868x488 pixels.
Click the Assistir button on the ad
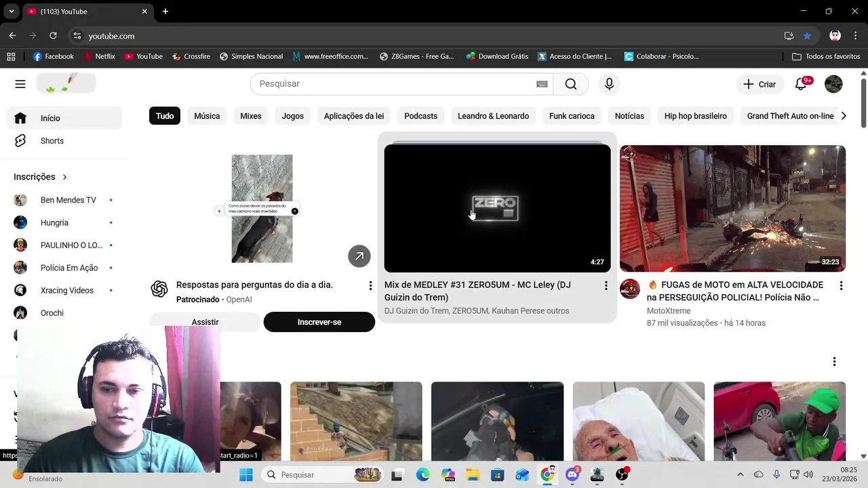tap(205, 322)
